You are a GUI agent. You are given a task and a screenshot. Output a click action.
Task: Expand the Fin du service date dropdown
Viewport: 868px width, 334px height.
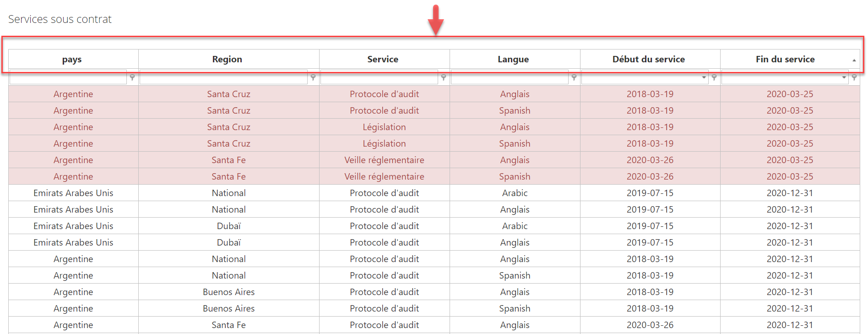click(844, 77)
